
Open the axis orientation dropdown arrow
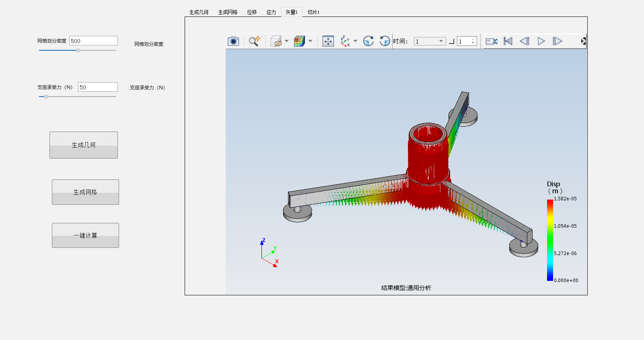tap(355, 41)
